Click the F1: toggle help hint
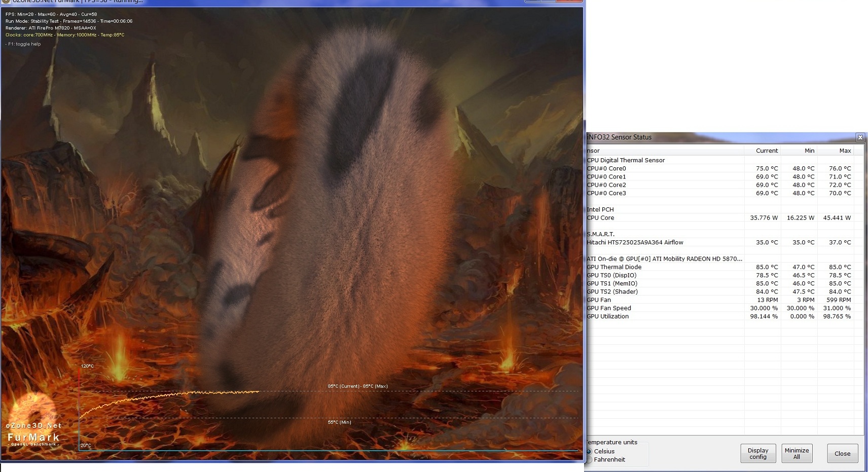 click(23, 44)
